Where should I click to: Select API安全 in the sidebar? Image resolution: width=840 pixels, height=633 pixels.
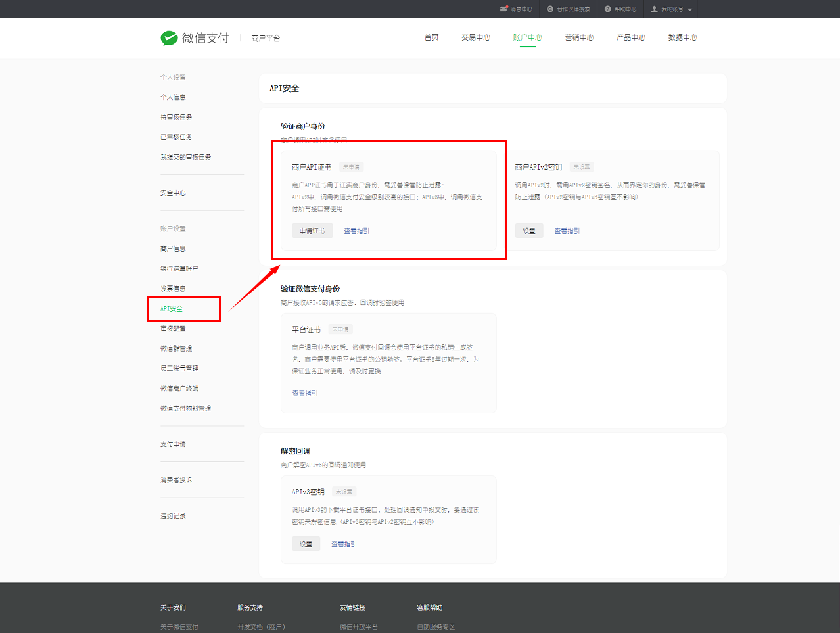[x=172, y=309]
